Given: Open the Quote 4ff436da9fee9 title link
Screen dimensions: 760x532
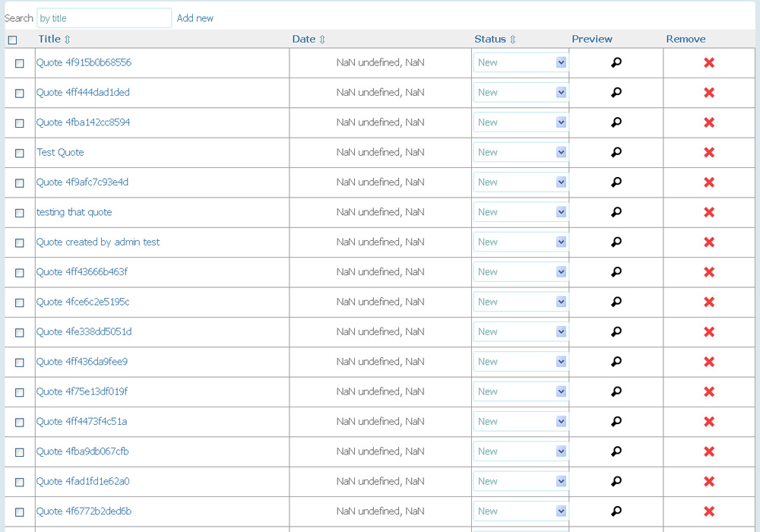Looking at the screenshot, I should click(82, 362).
